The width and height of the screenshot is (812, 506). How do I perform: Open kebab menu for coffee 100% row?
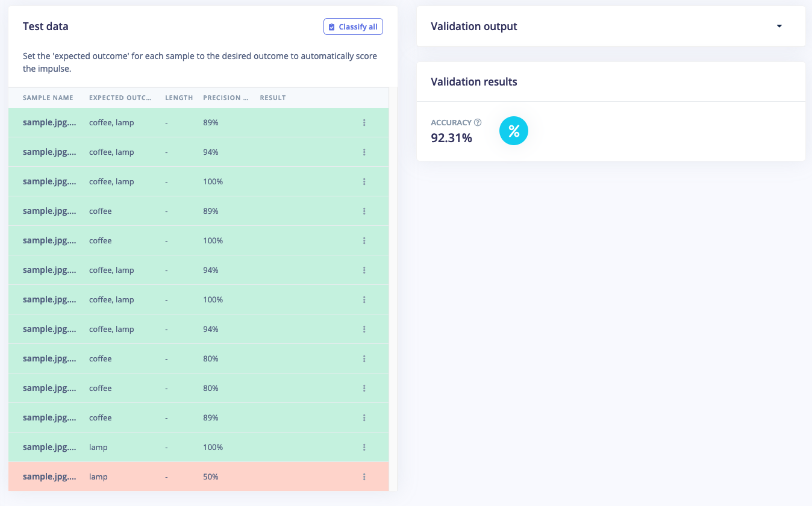[364, 241]
